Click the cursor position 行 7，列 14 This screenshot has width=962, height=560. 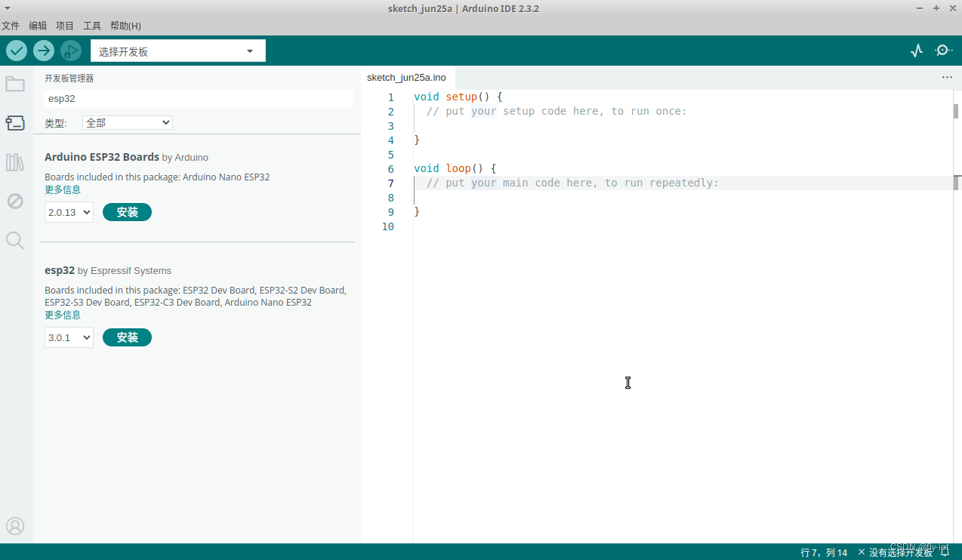tap(824, 552)
